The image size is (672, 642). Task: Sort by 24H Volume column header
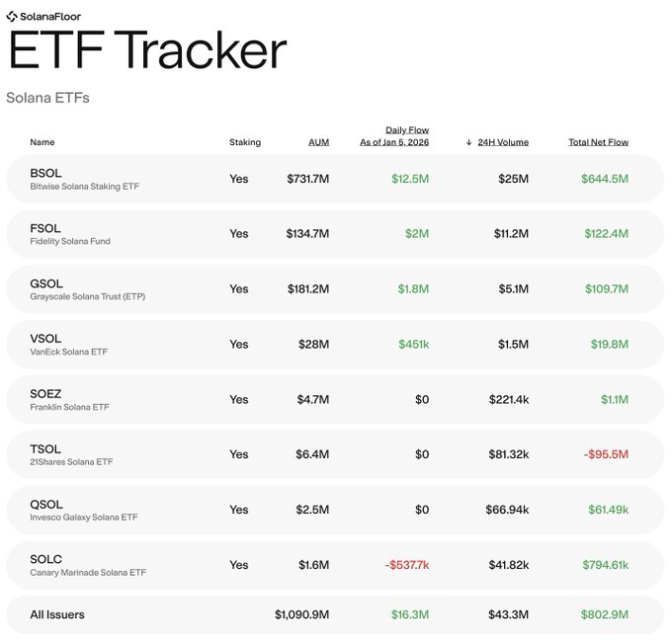click(503, 142)
